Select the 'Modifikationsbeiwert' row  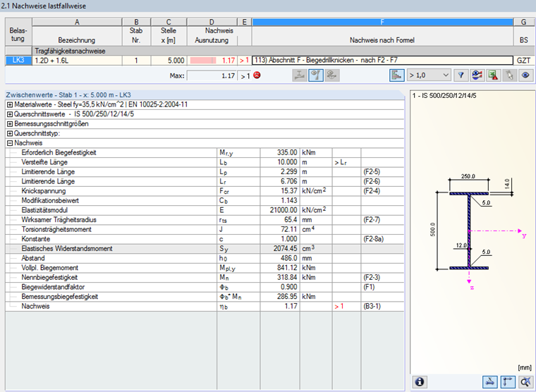click(205, 200)
